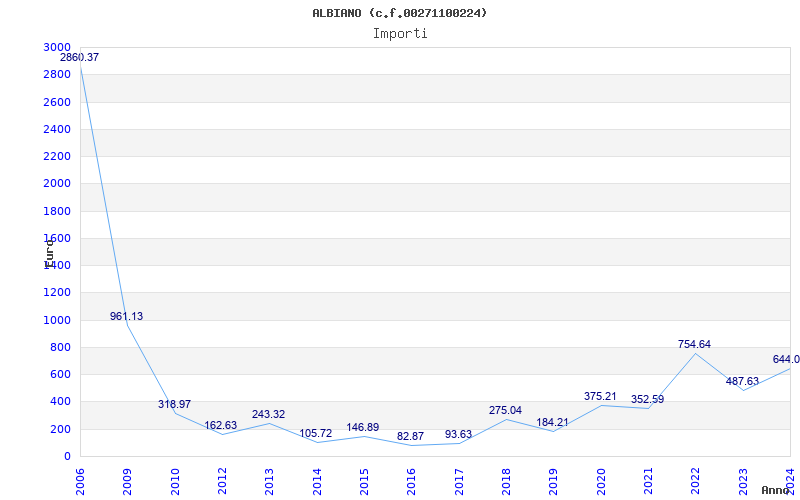Click the x-axis year label 2009
Image resolution: width=800 pixels, height=500 pixels.
tap(128, 481)
